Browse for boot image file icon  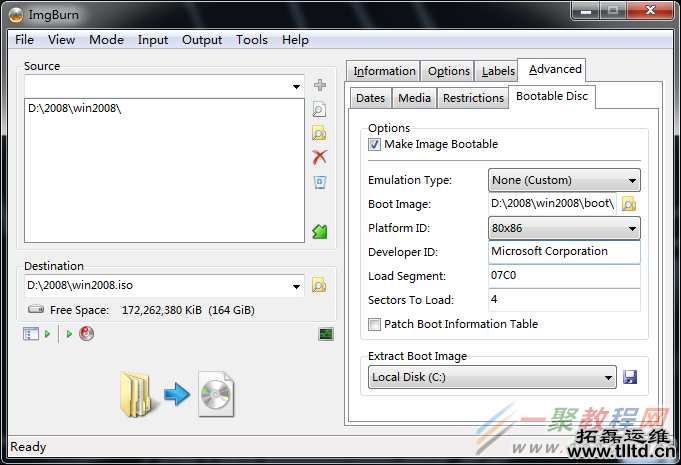tap(629, 204)
